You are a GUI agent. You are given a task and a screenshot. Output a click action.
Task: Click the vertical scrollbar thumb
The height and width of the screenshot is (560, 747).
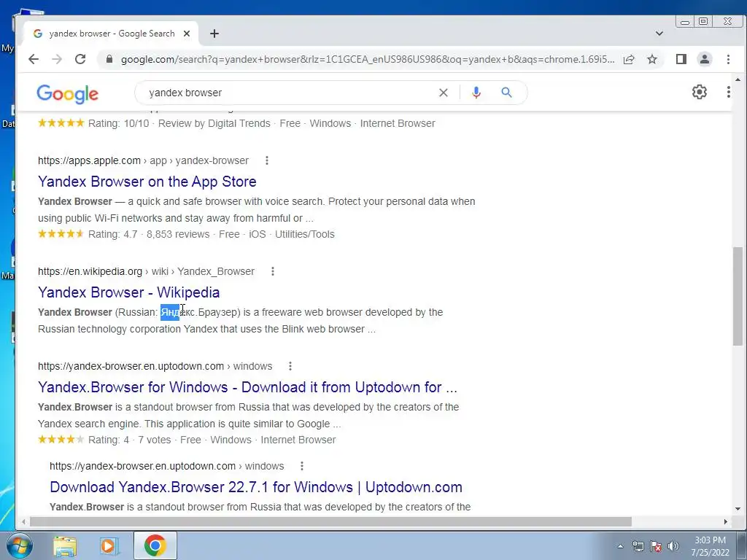click(x=738, y=296)
